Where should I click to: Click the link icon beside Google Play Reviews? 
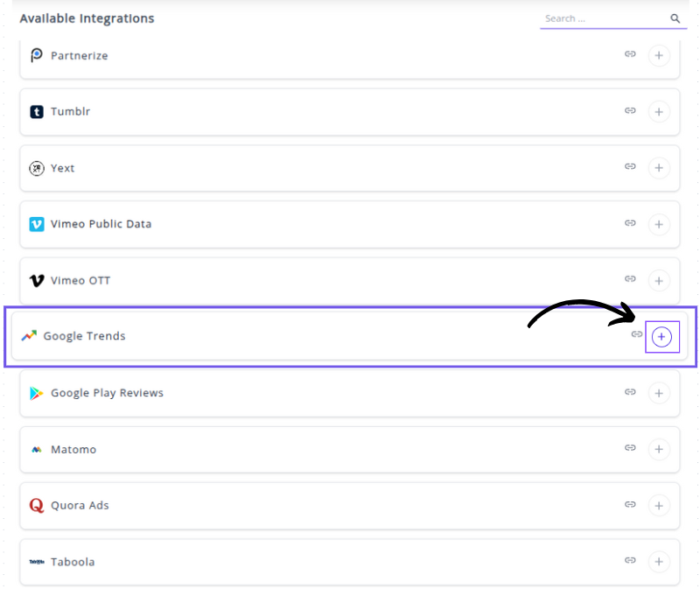coord(630,392)
